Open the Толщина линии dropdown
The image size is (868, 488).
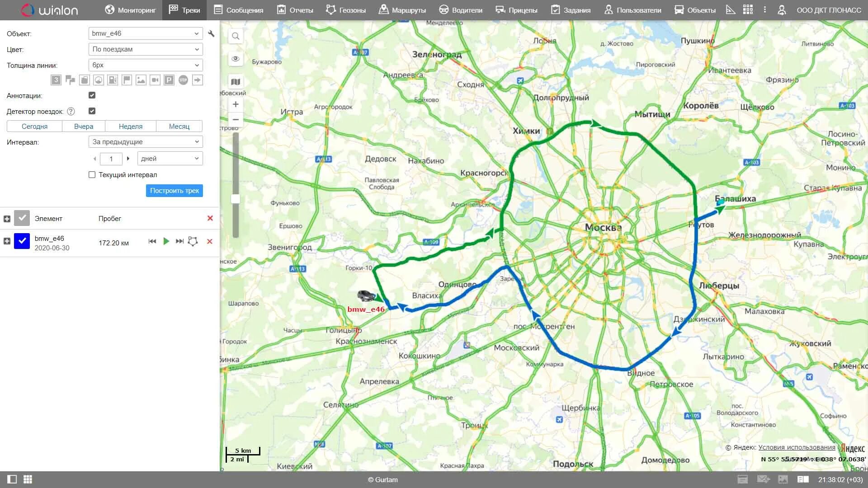click(x=146, y=65)
